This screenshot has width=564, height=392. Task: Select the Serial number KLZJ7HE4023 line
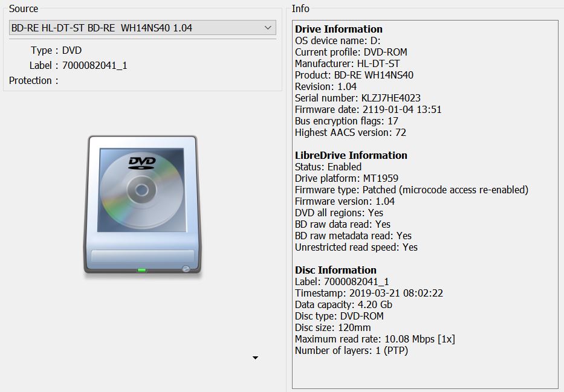click(x=357, y=98)
